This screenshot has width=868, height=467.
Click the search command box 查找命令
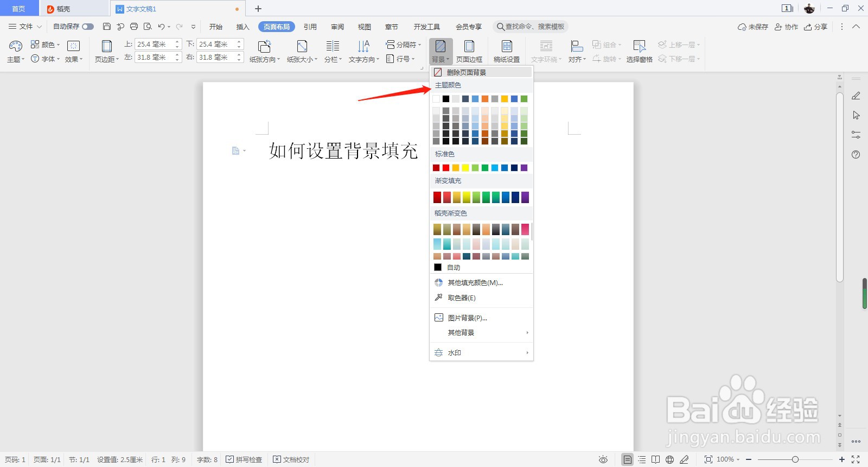pos(530,27)
